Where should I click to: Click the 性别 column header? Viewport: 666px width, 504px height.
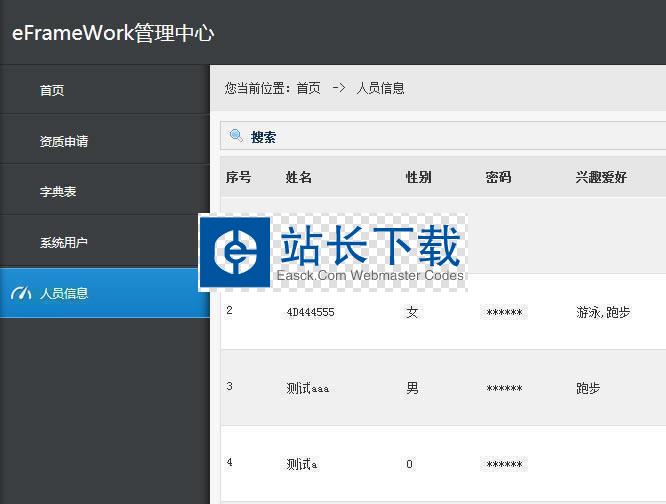[418, 177]
